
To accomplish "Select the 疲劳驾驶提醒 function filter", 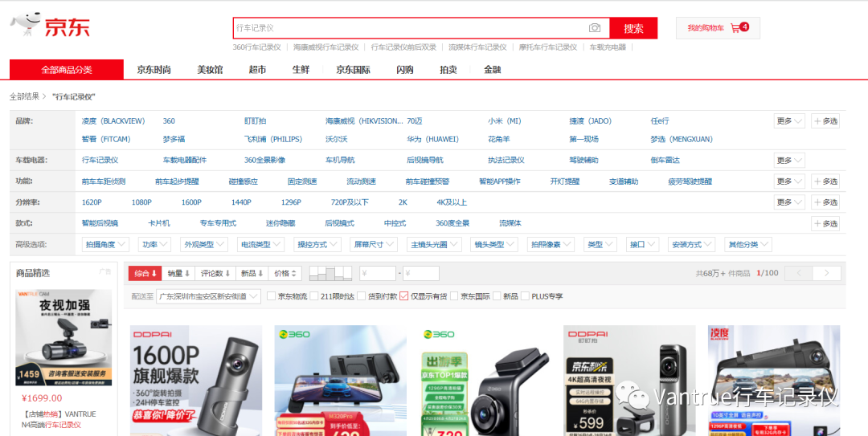I will point(690,181).
